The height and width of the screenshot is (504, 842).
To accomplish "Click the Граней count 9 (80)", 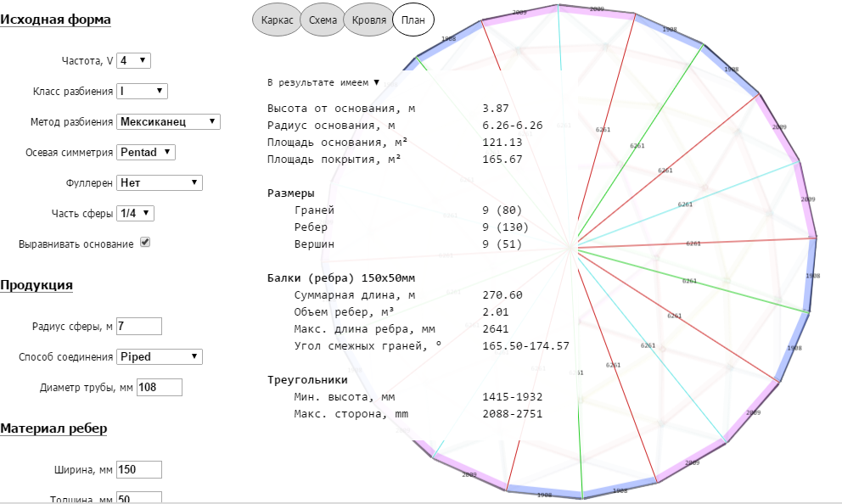I will coord(502,210).
